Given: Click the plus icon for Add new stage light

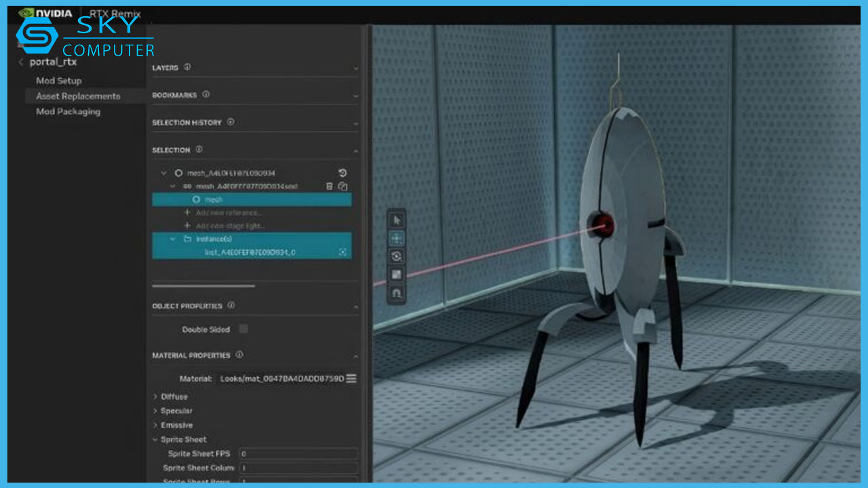Looking at the screenshot, I should (187, 225).
